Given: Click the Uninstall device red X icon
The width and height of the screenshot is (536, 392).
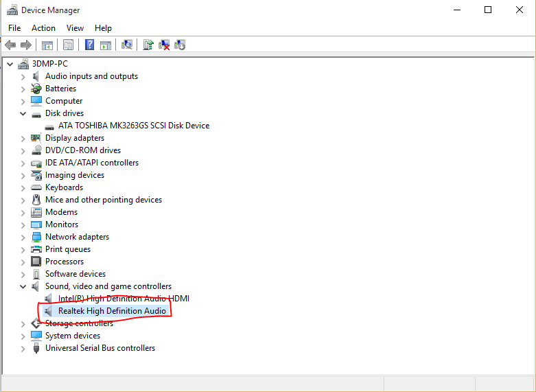Looking at the screenshot, I should 164,45.
